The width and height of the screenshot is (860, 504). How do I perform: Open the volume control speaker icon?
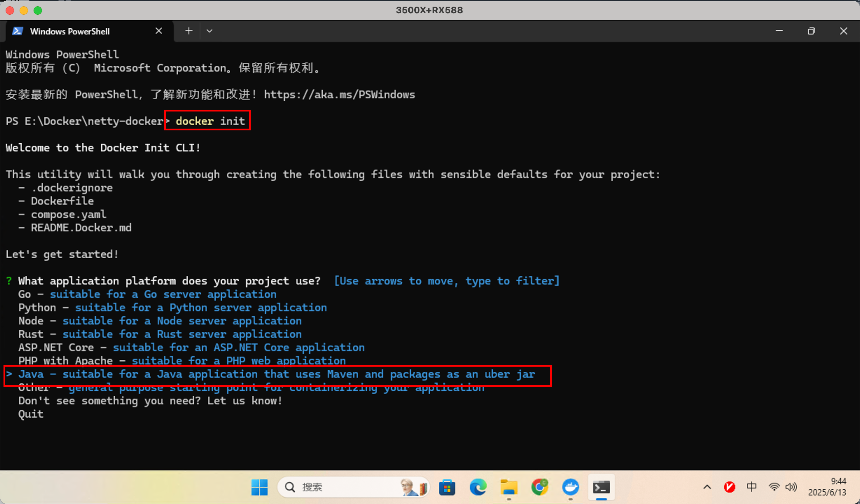coord(791,487)
